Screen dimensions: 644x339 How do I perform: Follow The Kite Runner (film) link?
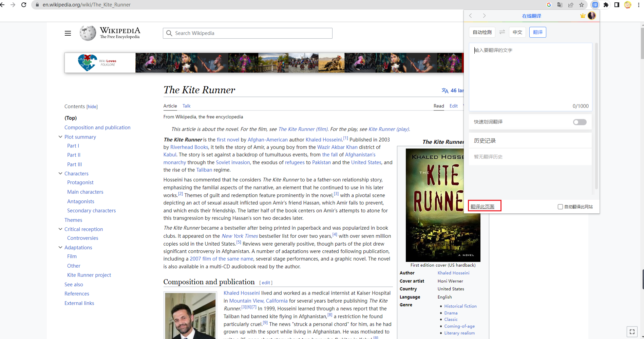pyautogui.click(x=303, y=129)
